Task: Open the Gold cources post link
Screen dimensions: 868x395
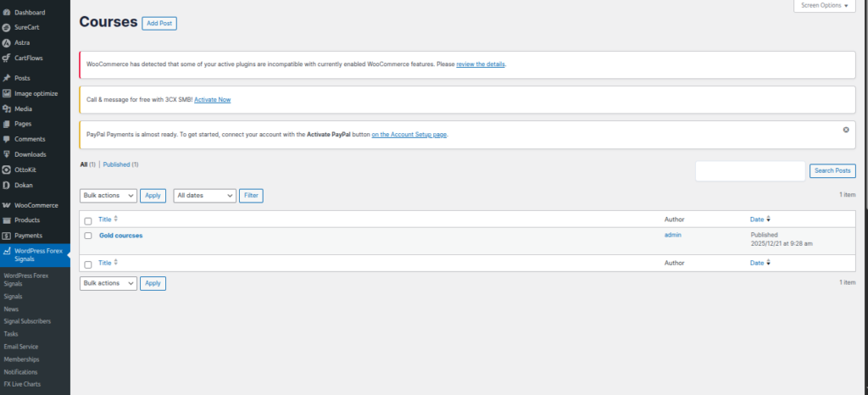Action: 121,235
